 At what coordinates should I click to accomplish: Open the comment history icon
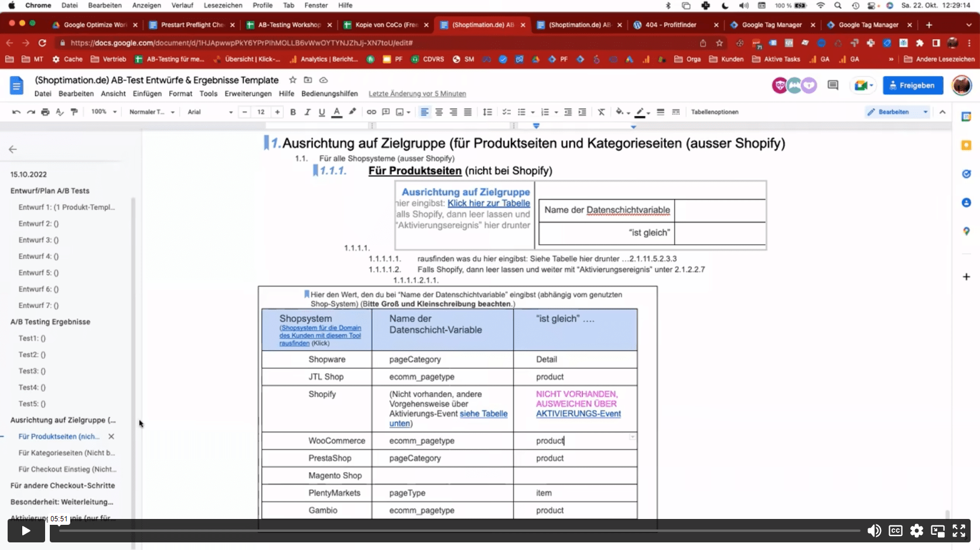[x=832, y=86]
